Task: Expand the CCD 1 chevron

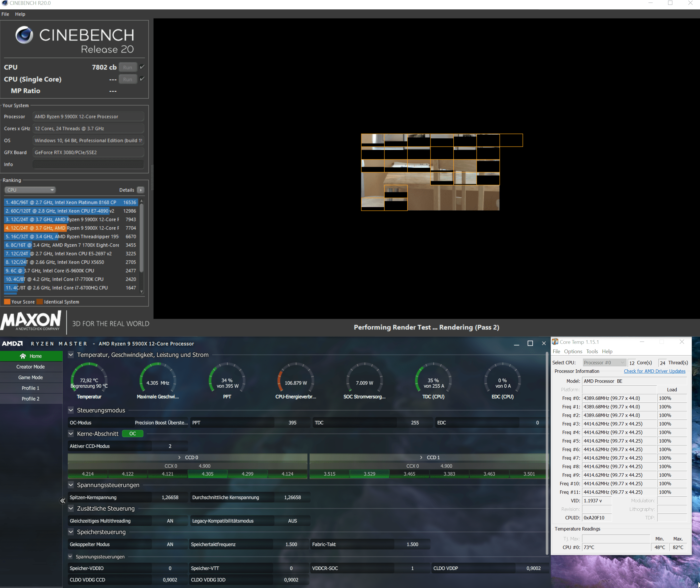Action: pyautogui.click(x=421, y=457)
